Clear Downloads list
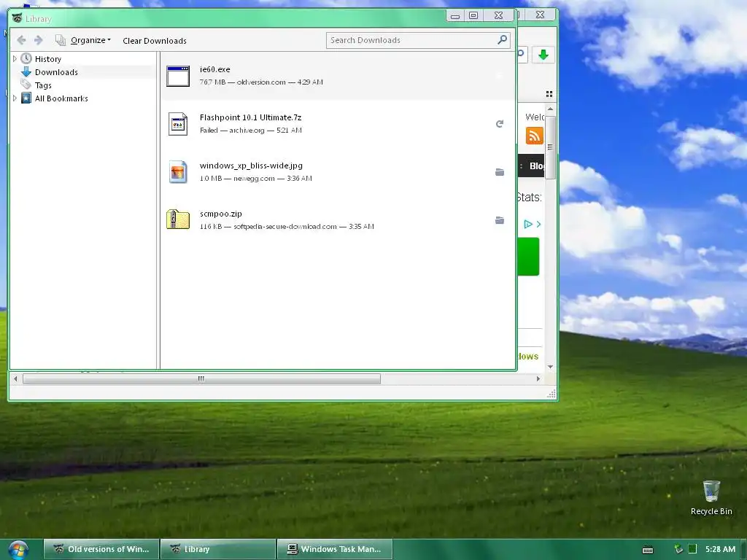 (155, 41)
